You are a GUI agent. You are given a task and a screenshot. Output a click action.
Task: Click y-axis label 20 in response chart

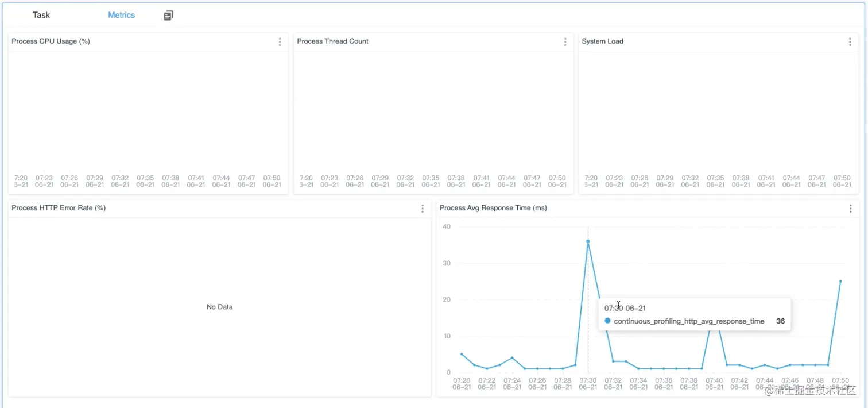point(447,299)
